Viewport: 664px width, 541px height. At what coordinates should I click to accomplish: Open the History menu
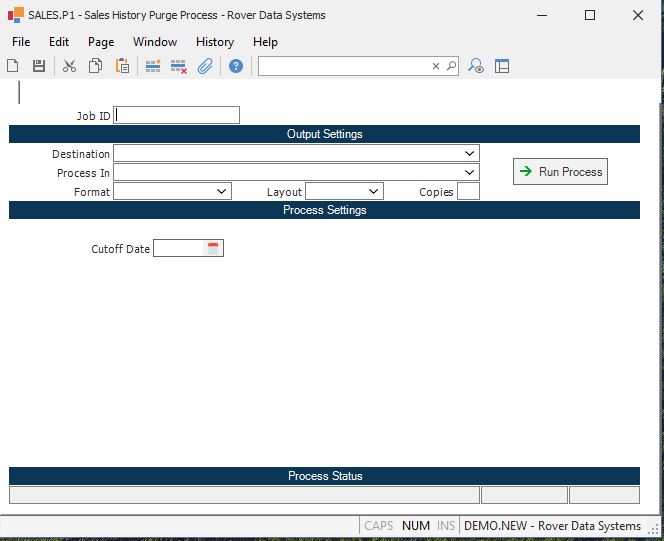[x=215, y=42]
